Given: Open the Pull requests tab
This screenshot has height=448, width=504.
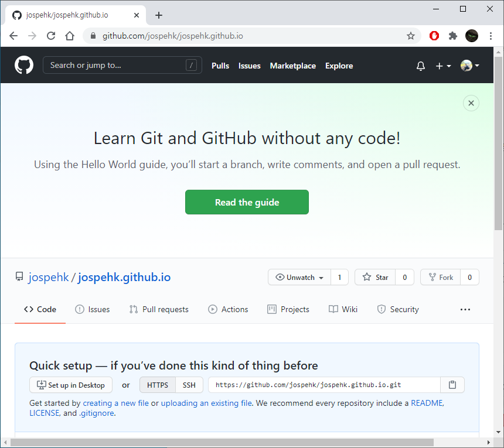Looking at the screenshot, I should click(x=159, y=309).
